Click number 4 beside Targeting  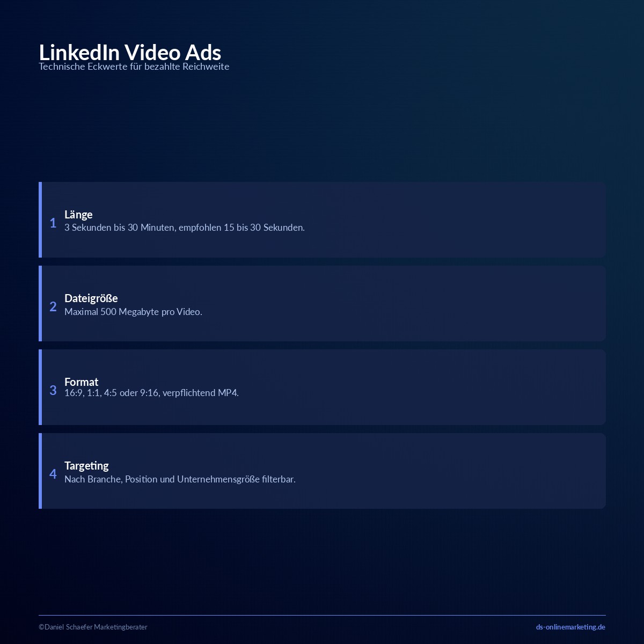click(53, 474)
